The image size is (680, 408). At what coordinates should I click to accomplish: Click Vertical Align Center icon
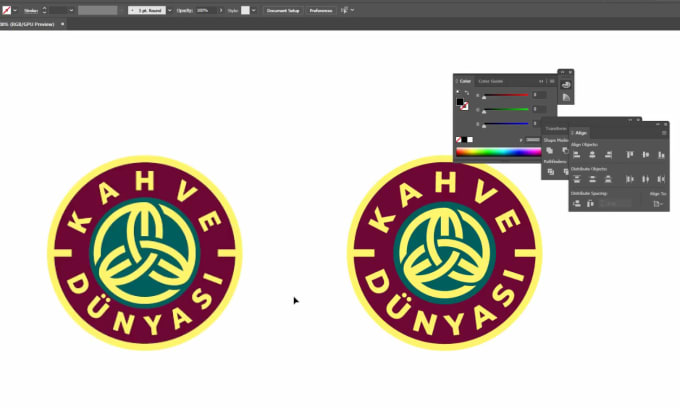(x=645, y=155)
